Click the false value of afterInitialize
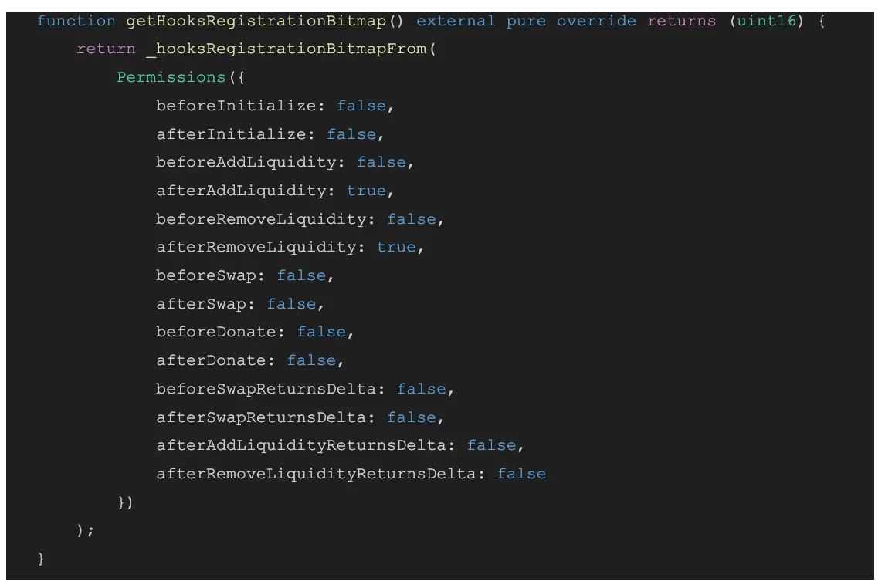This screenshot has height=588, width=885. (351, 134)
